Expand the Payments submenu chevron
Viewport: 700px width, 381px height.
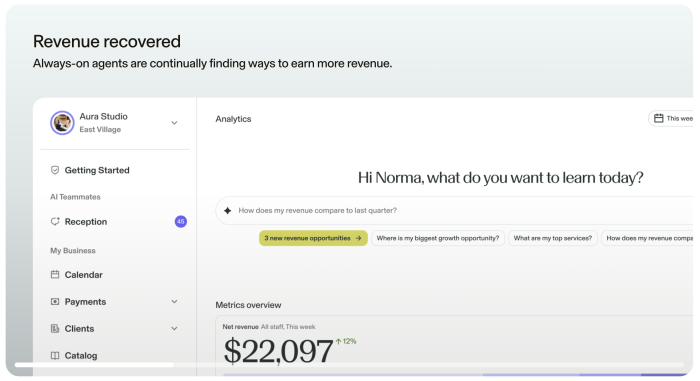click(175, 302)
